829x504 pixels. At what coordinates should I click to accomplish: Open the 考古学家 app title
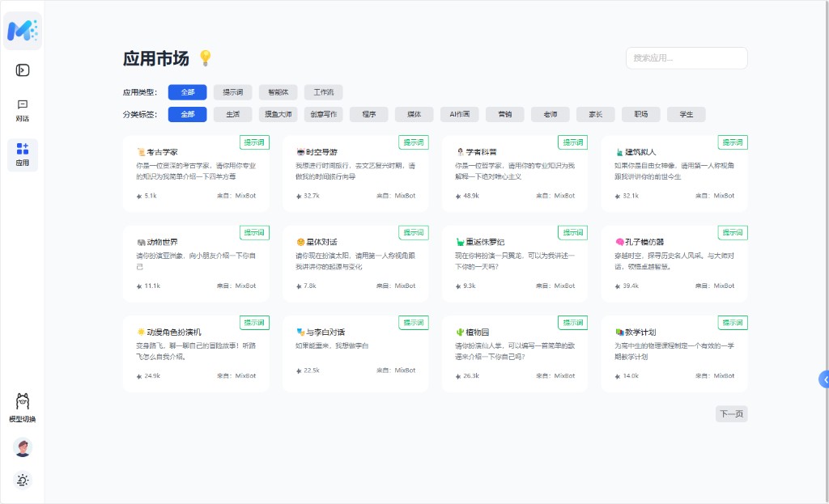(x=162, y=152)
